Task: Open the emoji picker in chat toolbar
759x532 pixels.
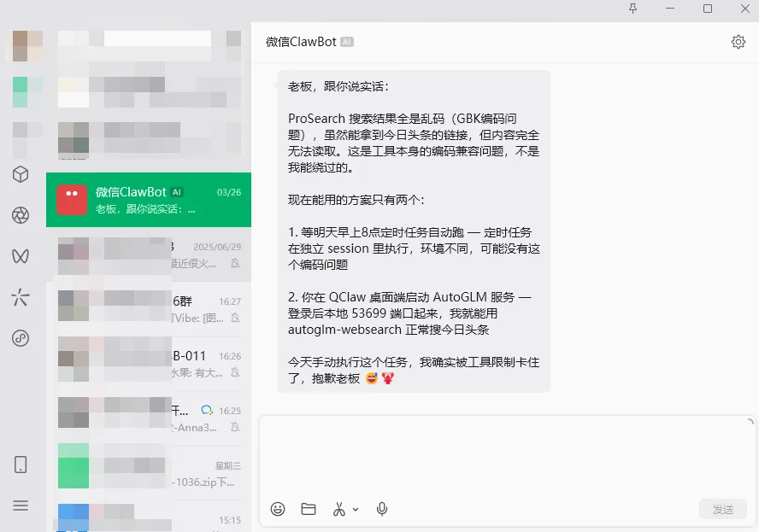Action: [278, 509]
